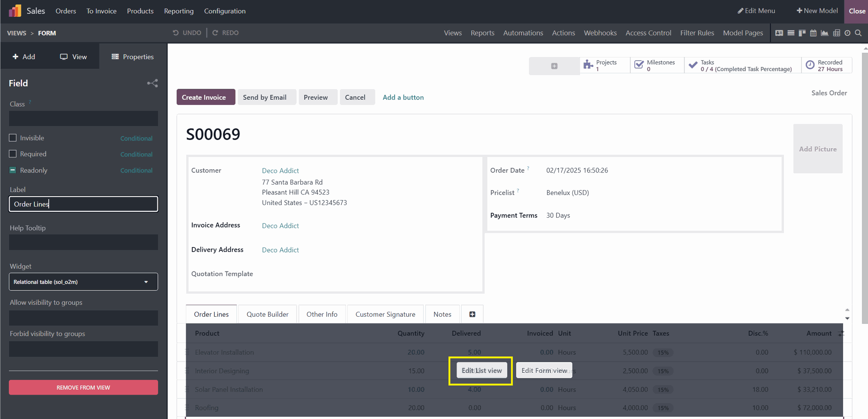
Task: Set Conditional rule for Invisible
Action: [136, 138]
